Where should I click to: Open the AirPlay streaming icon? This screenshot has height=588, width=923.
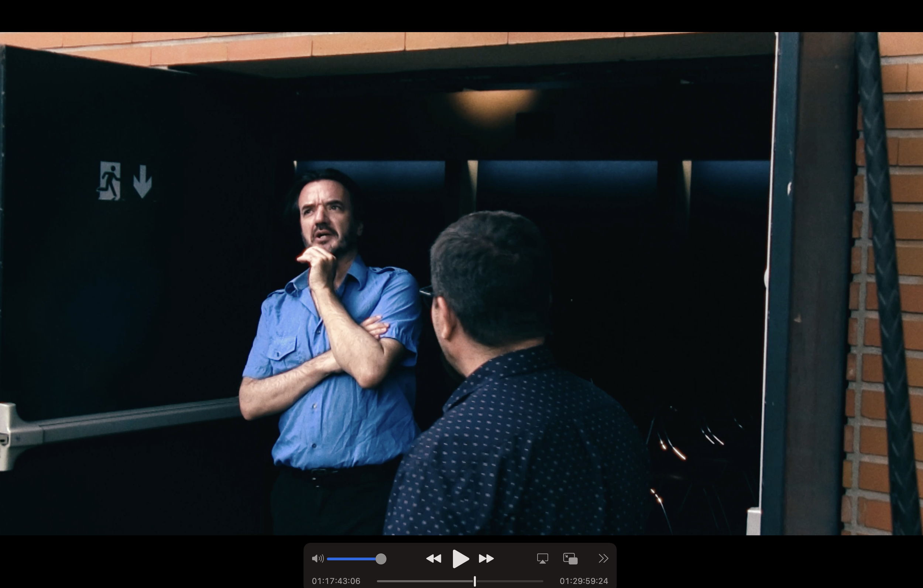click(x=542, y=559)
